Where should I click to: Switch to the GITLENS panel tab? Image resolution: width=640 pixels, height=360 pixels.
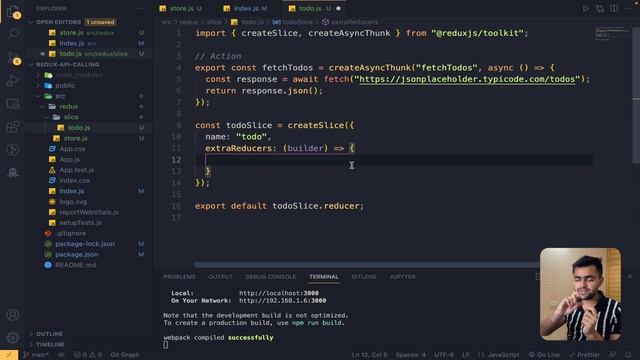(364, 277)
